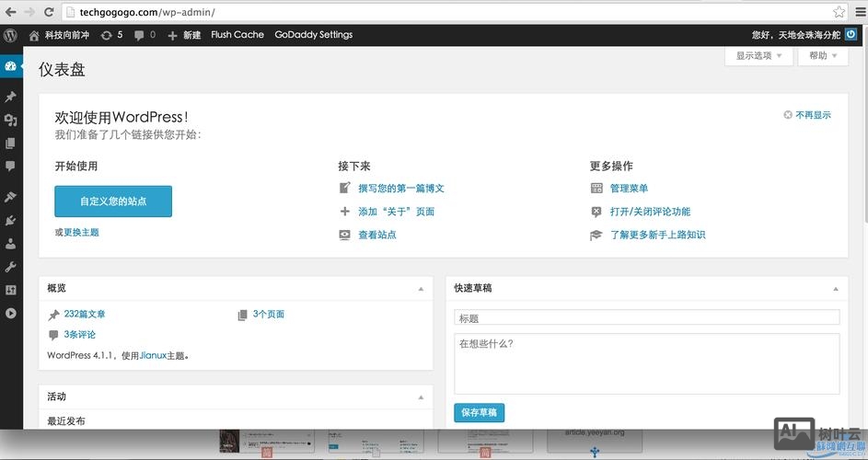
Task: Open 3个页面 pages count link
Action: [x=269, y=314]
